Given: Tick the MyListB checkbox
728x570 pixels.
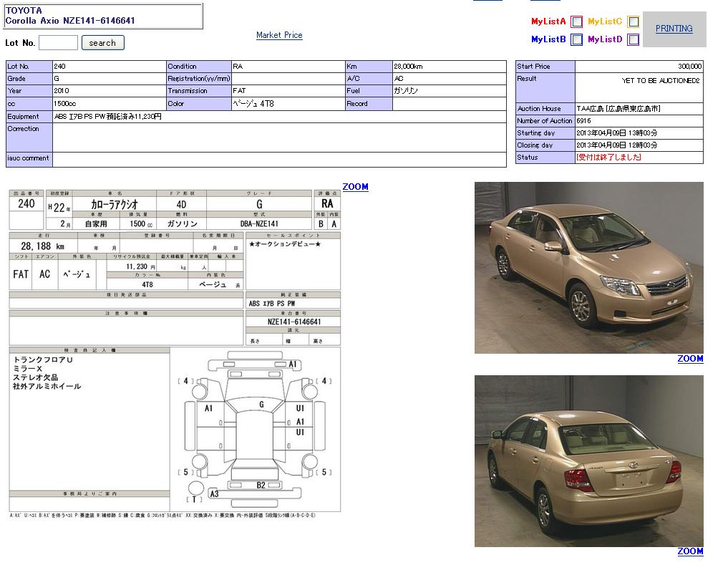Looking at the screenshot, I should pos(576,40).
